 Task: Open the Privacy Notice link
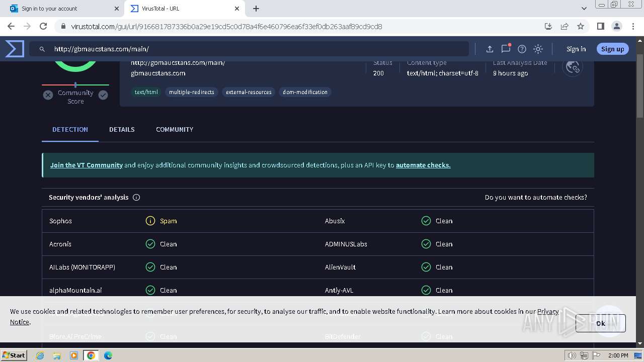click(x=547, y=311)
